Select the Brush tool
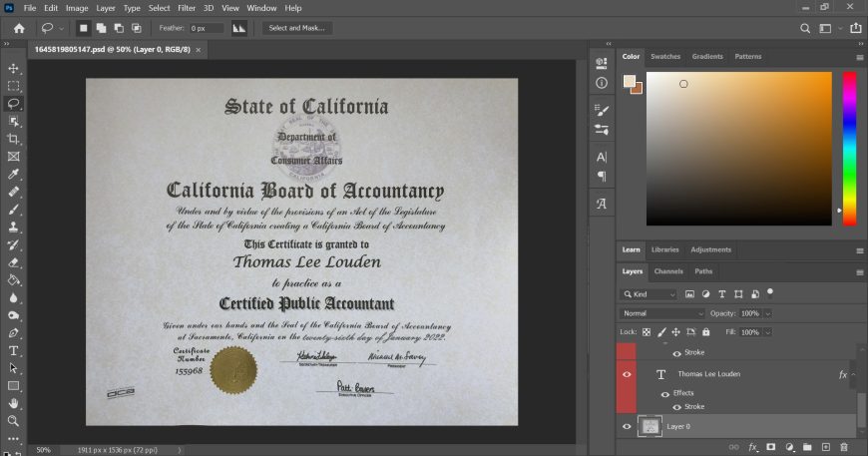The image size is (868, 456). point(13,210)
